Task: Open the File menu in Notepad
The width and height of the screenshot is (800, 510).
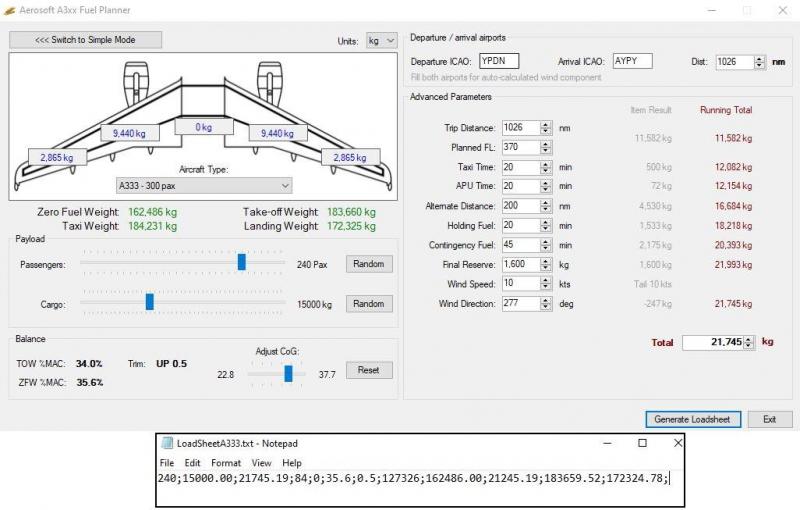Action: click(x=167, y=463)
